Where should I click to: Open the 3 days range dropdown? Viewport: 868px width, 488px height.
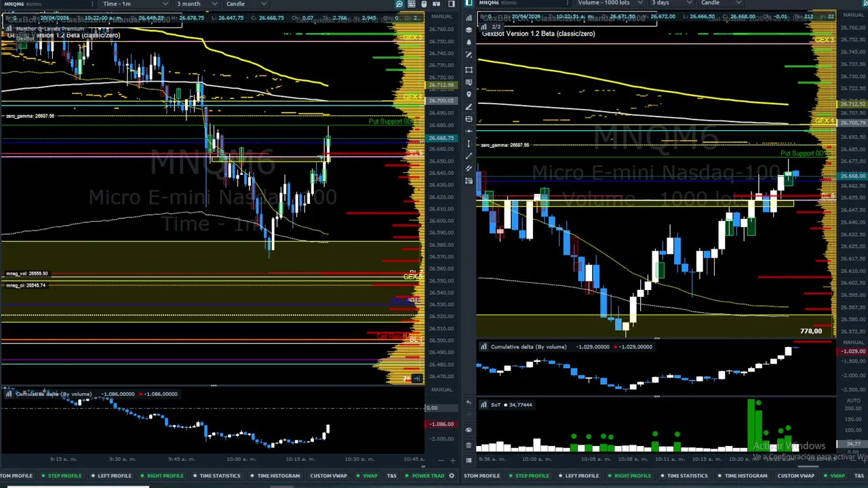tap(671, 3)
